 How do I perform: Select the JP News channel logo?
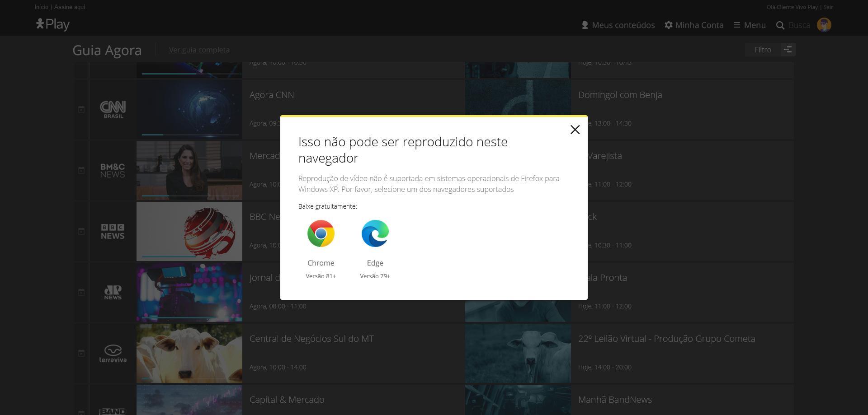(113, 292)
